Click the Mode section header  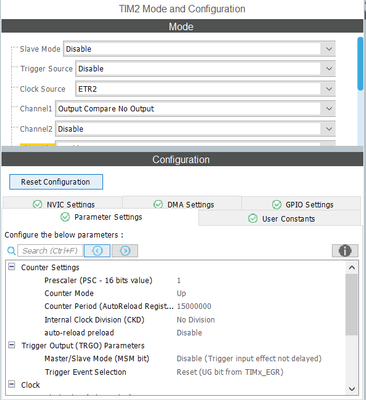[x=182, y=26]
